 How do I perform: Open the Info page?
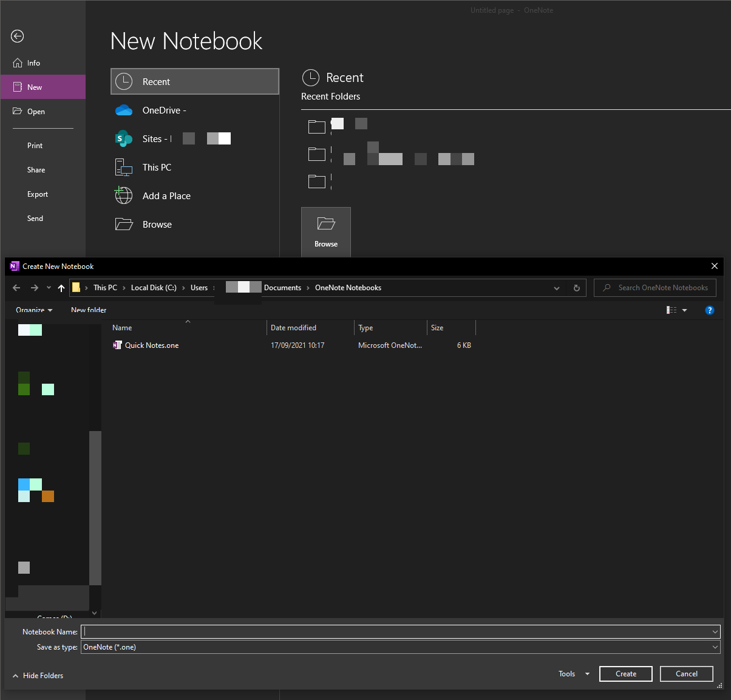pos(42,63)
